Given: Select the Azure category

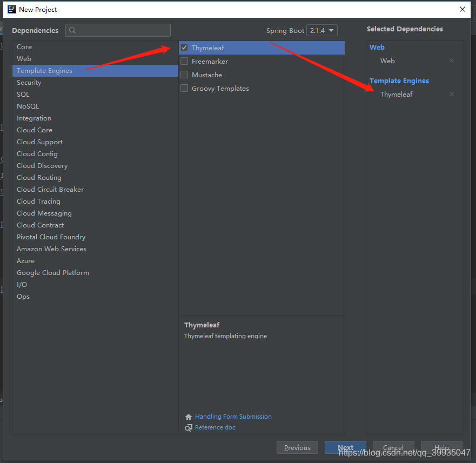Looking at the screenshot, I should click(95, 261).
